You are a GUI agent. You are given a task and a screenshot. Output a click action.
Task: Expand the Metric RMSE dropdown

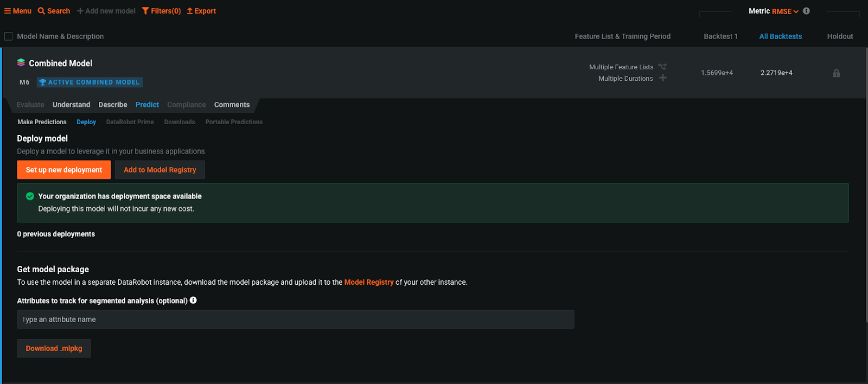tap(784, 11)
